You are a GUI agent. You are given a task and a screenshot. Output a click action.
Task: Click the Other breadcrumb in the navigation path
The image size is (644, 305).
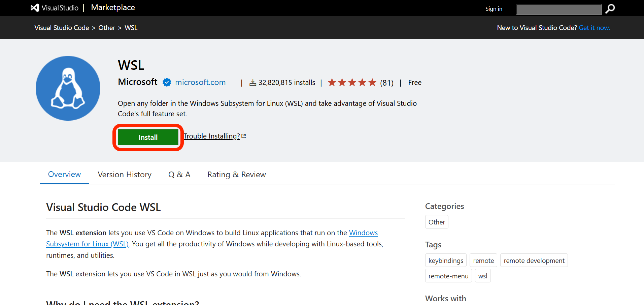click(106, 28)
